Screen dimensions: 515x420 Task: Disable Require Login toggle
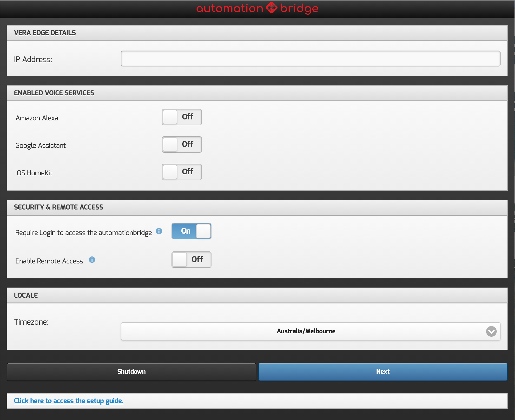191,231
